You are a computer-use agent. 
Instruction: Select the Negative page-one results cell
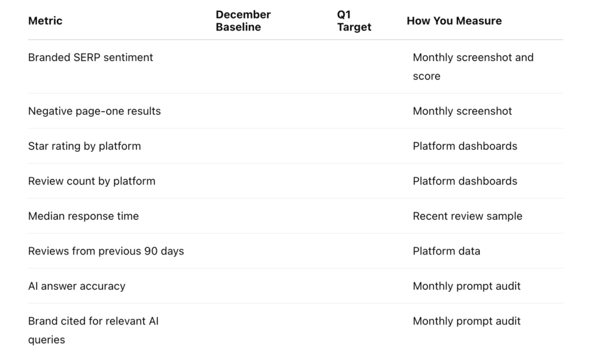pos(94,111)
